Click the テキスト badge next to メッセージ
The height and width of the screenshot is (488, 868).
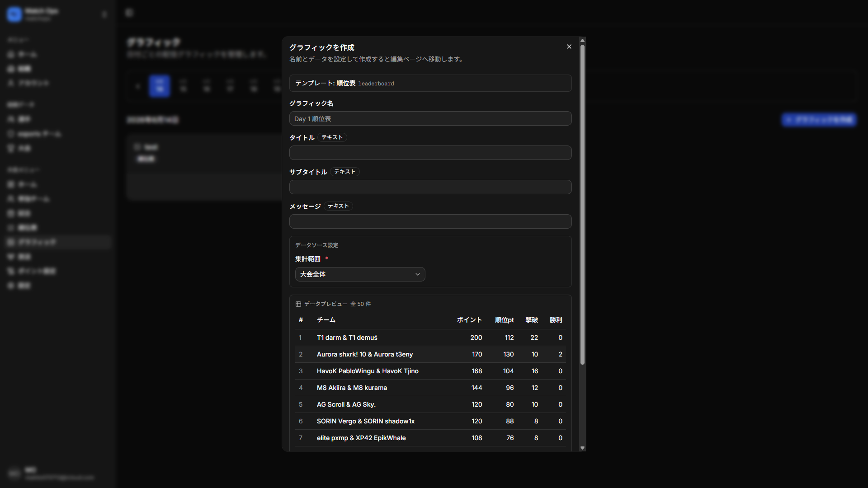point(339,206)
